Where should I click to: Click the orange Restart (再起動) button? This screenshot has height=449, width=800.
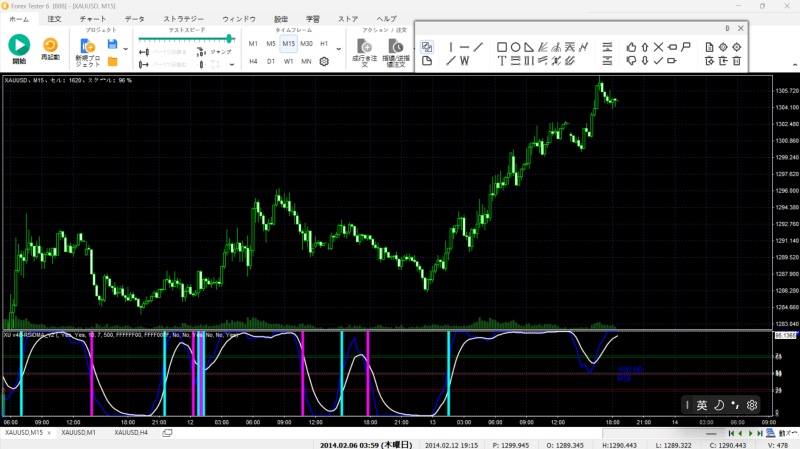[50, 45]
